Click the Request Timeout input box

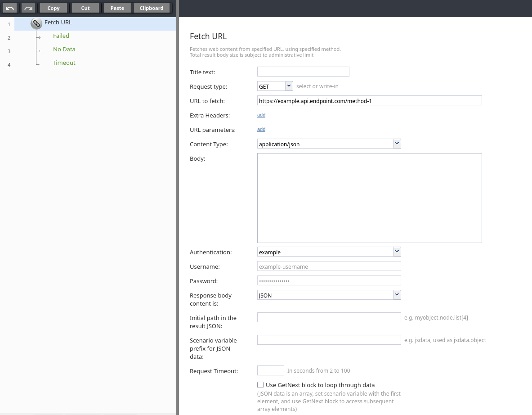(270, 370)
